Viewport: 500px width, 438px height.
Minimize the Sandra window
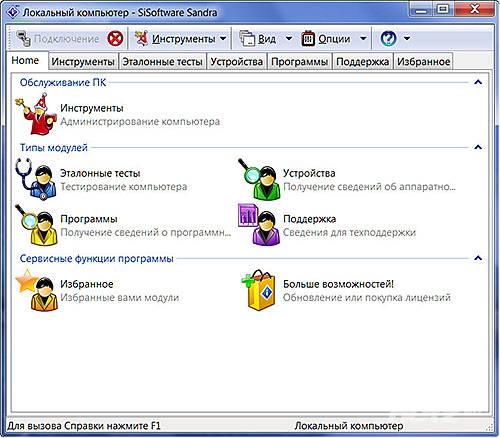click(421, 10)
